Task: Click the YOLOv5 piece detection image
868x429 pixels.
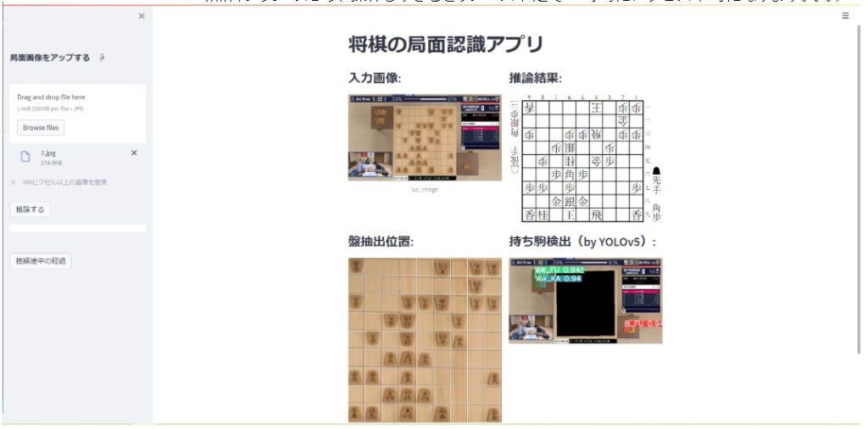Action: 585,301
